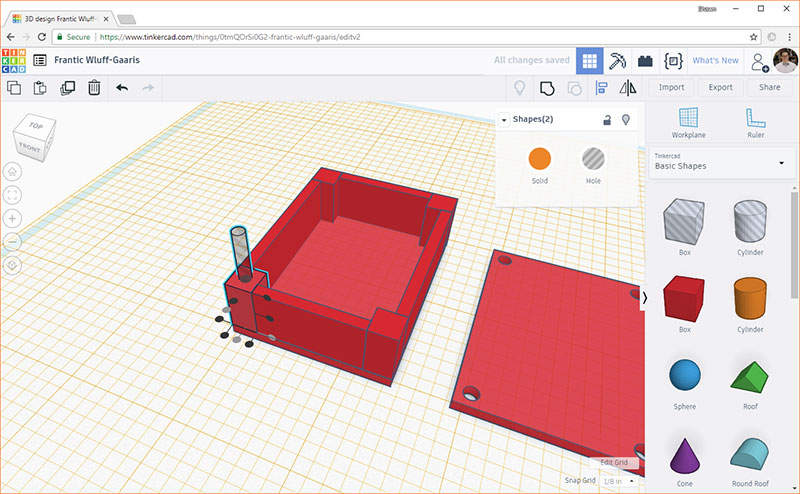Open the Bricks view
This screenshot has height=494, width=800.
click(645, 60)
